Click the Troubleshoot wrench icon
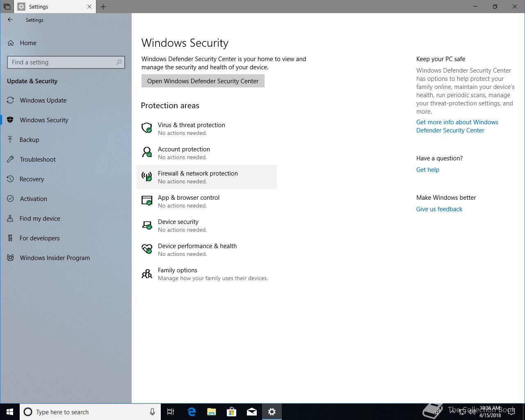525x420 pixels. 11,159
